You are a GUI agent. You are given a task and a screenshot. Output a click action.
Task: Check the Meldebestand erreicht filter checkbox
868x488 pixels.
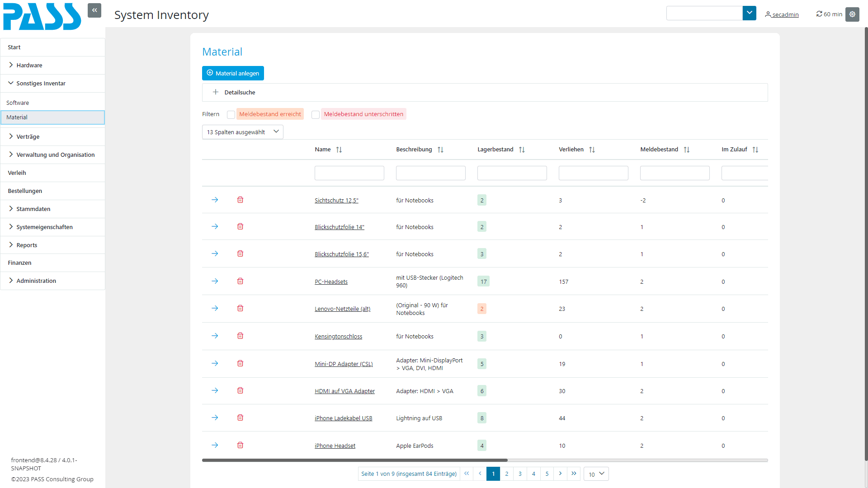coord(231,114)
